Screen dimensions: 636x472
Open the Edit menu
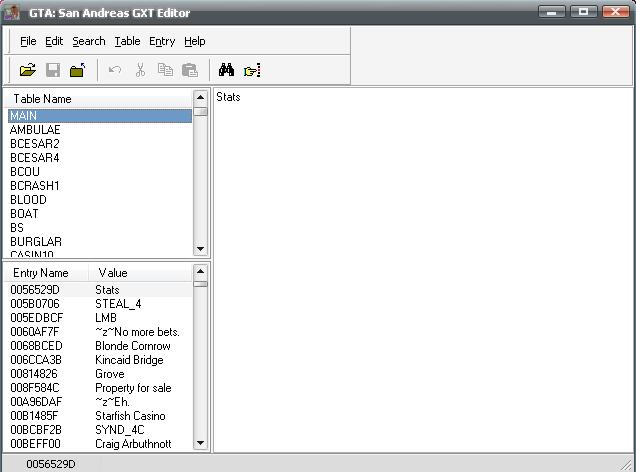pyautogui.click(x=54, y=41)
